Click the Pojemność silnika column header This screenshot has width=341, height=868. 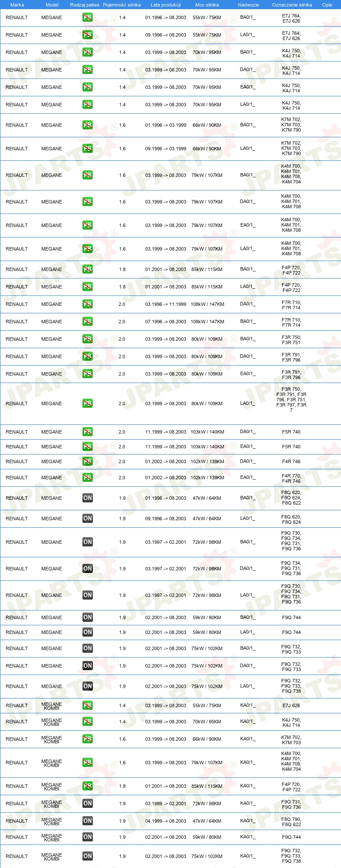tap(122, 5)
